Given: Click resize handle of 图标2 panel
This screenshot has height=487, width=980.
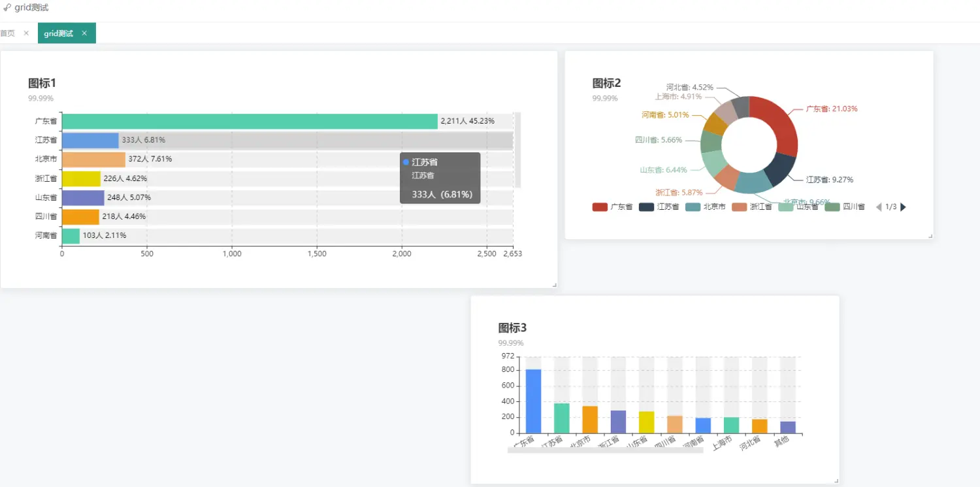Looking at the screenshot, I should [930, 235].
